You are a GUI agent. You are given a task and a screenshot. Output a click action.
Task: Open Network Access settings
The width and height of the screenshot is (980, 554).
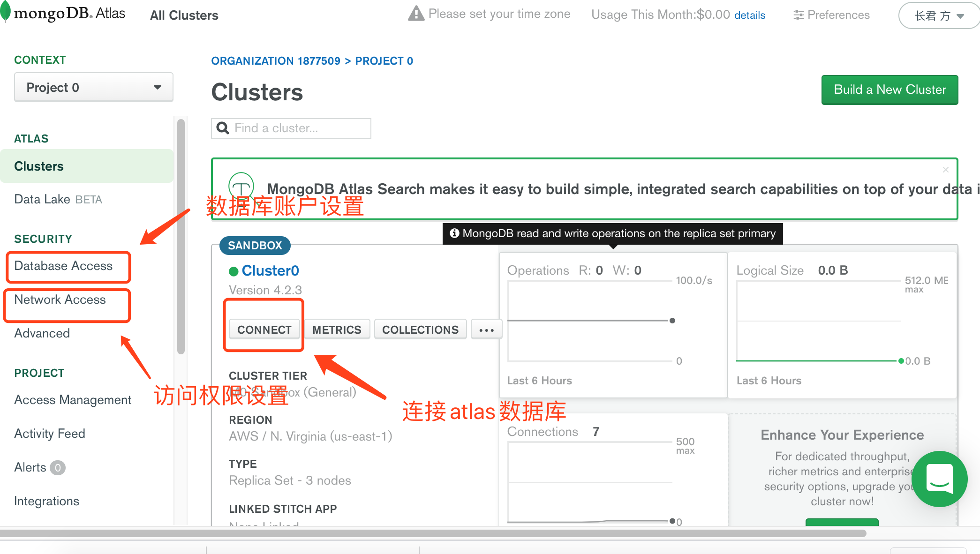pos(60,299)
